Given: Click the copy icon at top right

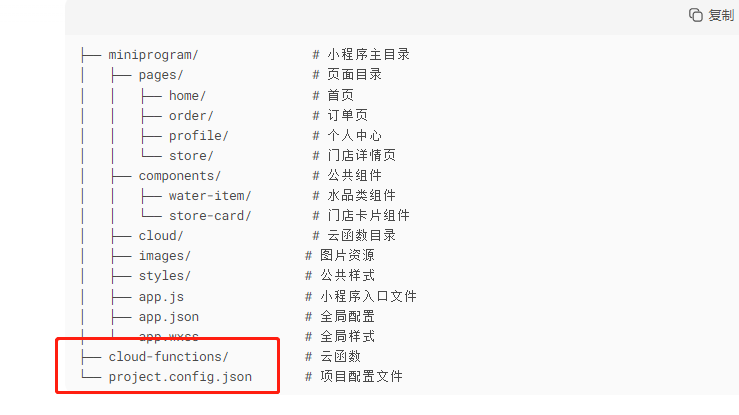Looking at the screenshot, I should click(696, 15).
